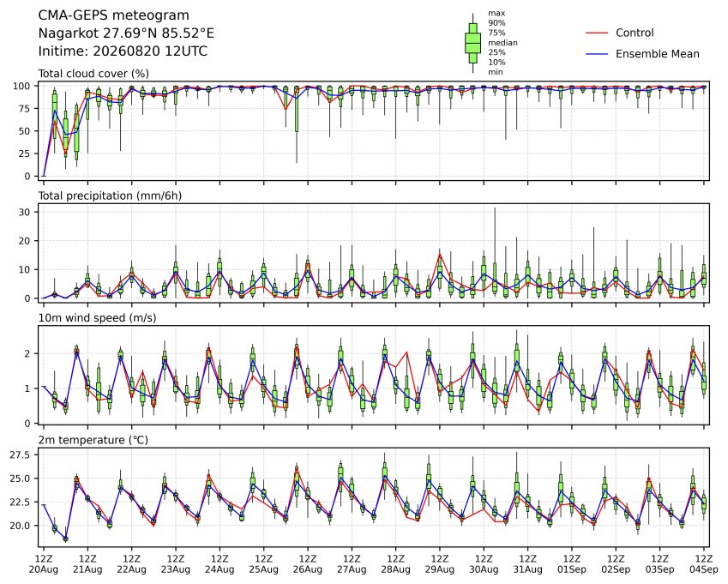Select the Control legend label

coord(635,33)
